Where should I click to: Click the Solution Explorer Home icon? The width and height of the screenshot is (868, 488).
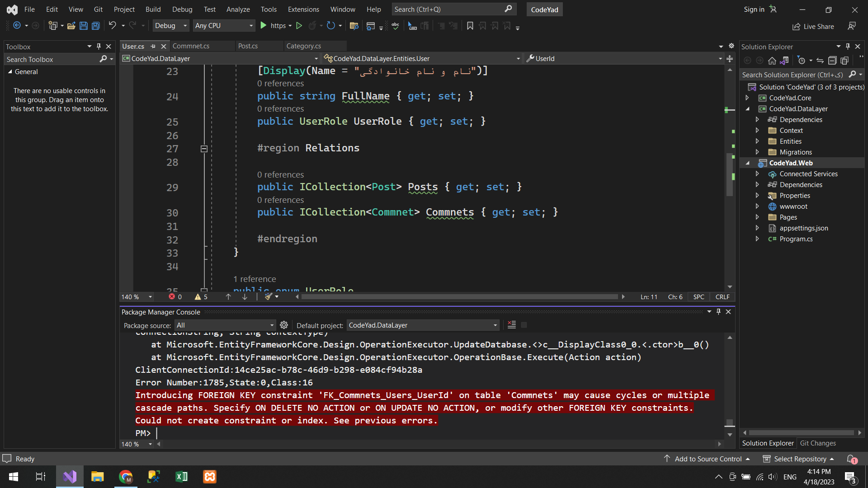point(772,61)
